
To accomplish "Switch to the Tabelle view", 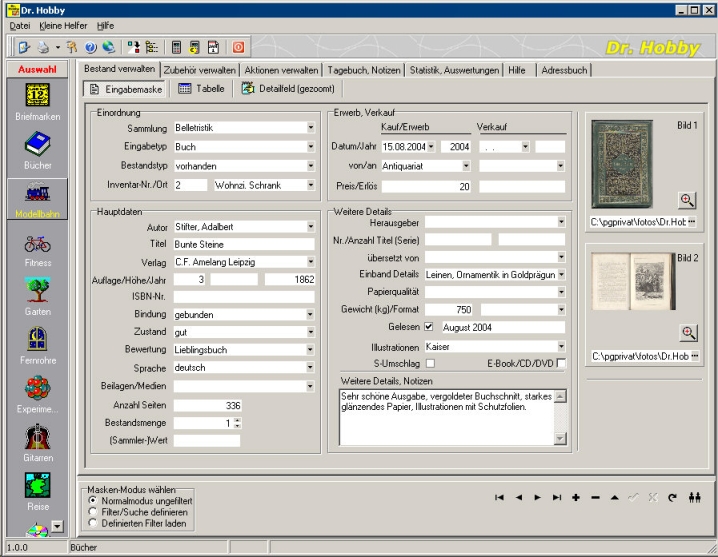I will (x=201, y=89).
